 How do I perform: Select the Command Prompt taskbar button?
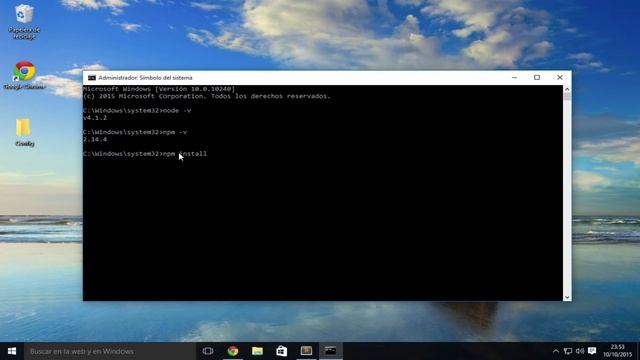pos(331,351)
